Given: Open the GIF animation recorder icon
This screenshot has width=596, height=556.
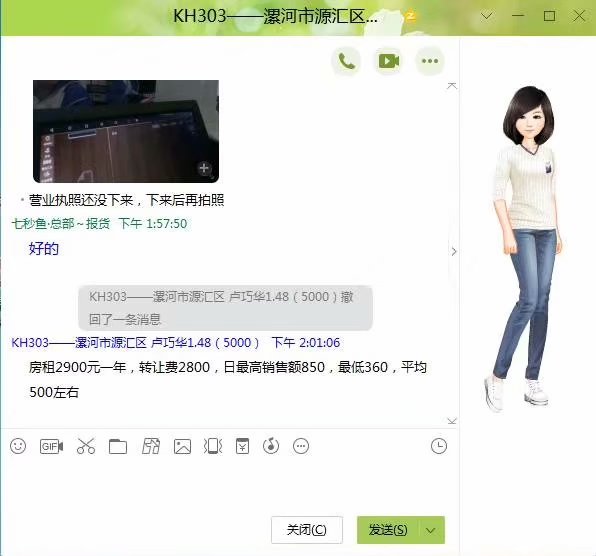Looking at the screenshot, I should (51, 446).
